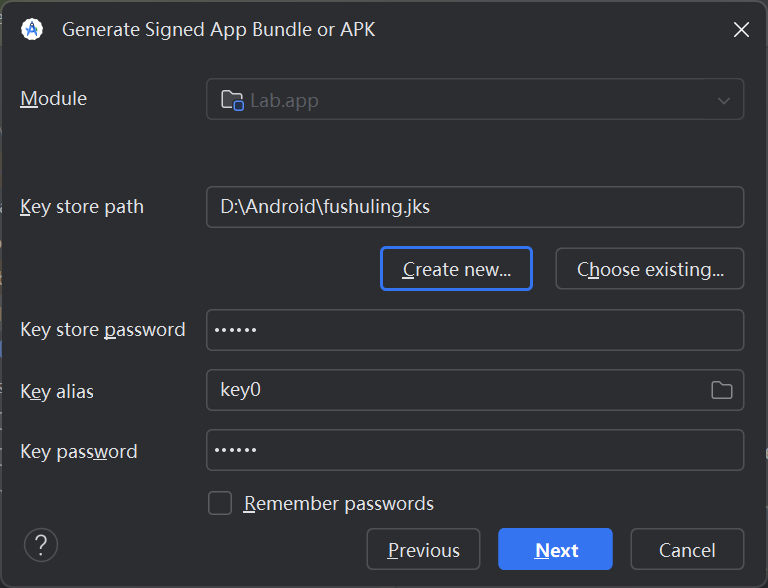Click into the Key store password field
Image resolution: width=768 pixels, height=588 pixels.
[x=474, y=330]
